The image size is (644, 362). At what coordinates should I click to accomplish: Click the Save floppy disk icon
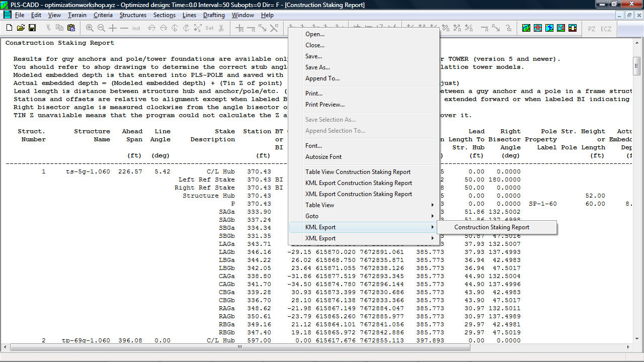click(32, 28)
